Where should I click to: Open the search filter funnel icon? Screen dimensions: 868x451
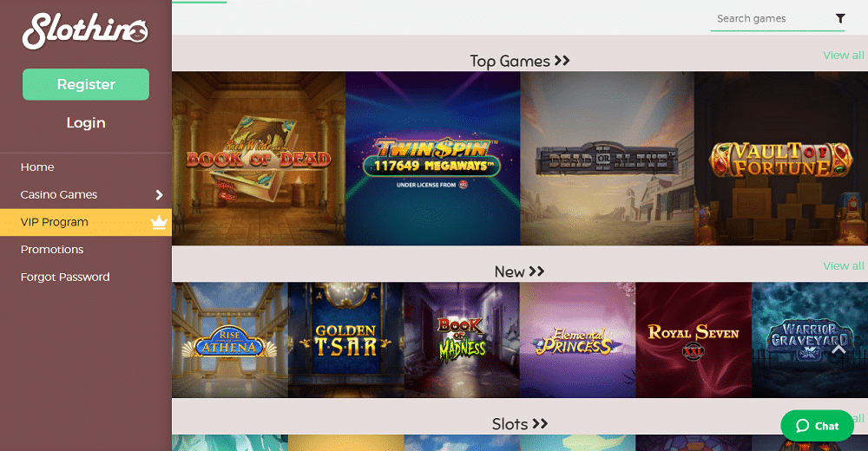839,19
